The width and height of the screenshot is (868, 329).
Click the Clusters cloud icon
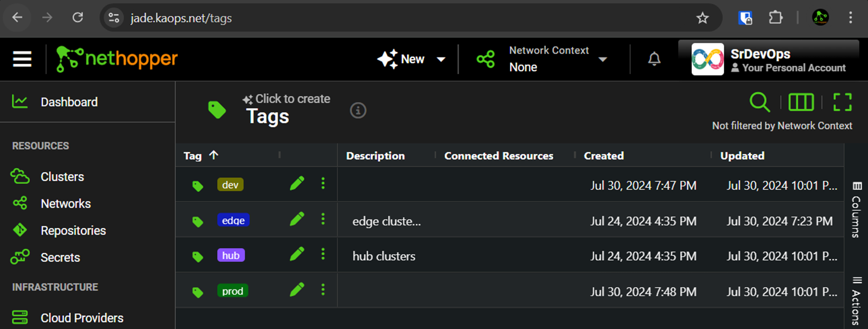[20, 177]
